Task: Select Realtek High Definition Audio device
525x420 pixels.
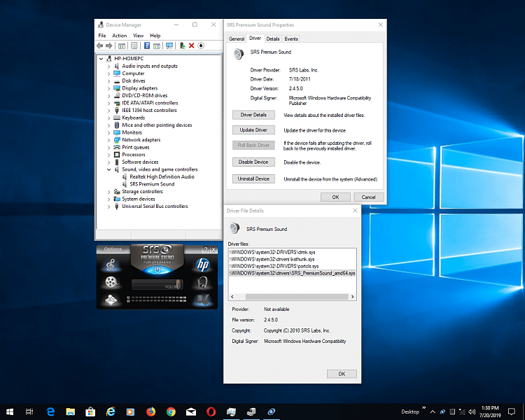Action: click(x=162, y=176)
